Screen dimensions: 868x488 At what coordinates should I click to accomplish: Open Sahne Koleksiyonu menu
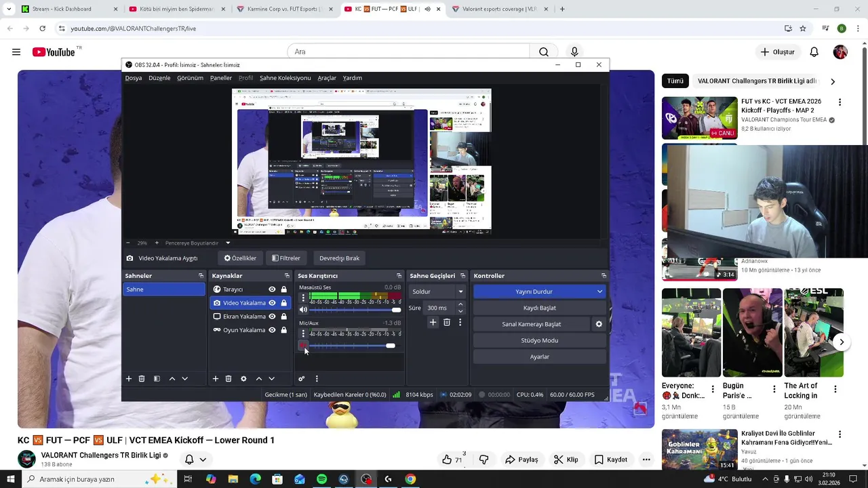285,78
